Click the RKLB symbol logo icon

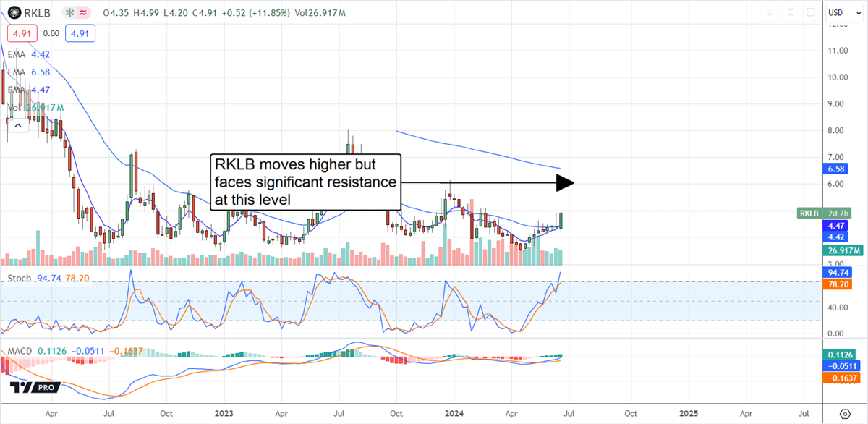pyautogui.click(x=14, y=12)
